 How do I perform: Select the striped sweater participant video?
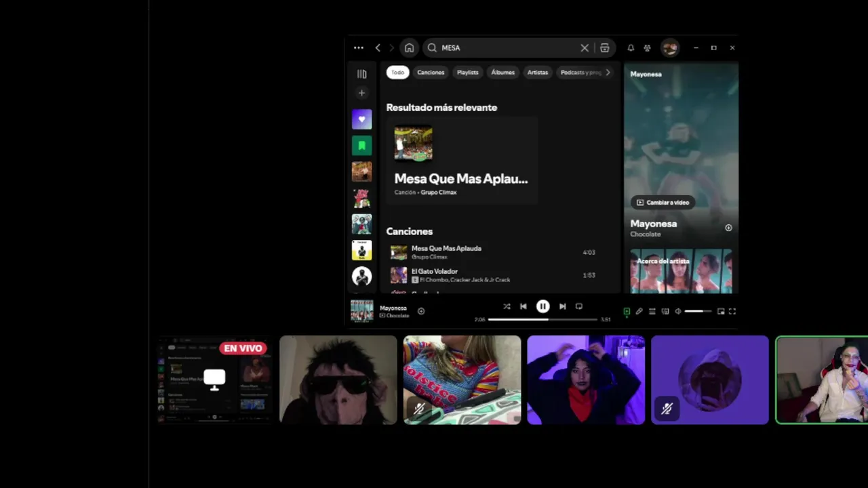462,380
